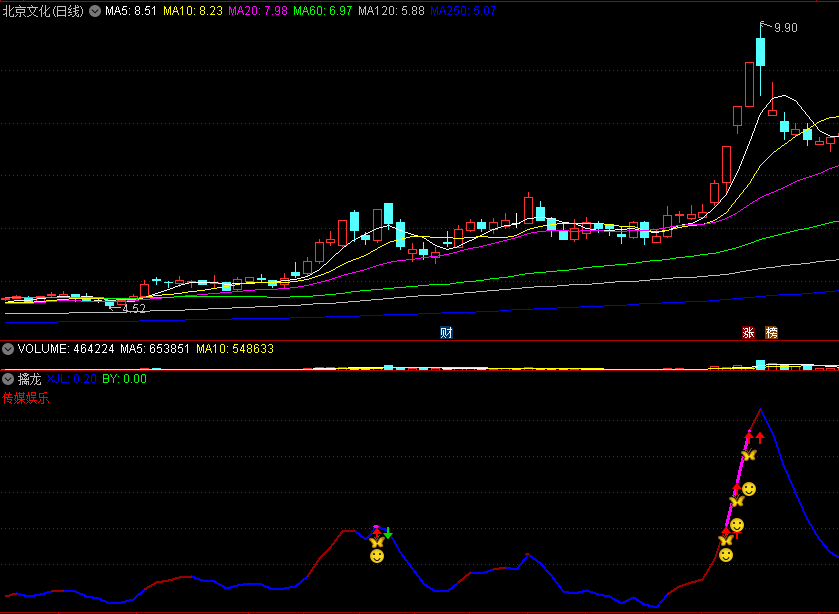The image size is (839, 614).
Task: Open the 摇龙 indicator dropdown arrow
Action: [8, 379]
